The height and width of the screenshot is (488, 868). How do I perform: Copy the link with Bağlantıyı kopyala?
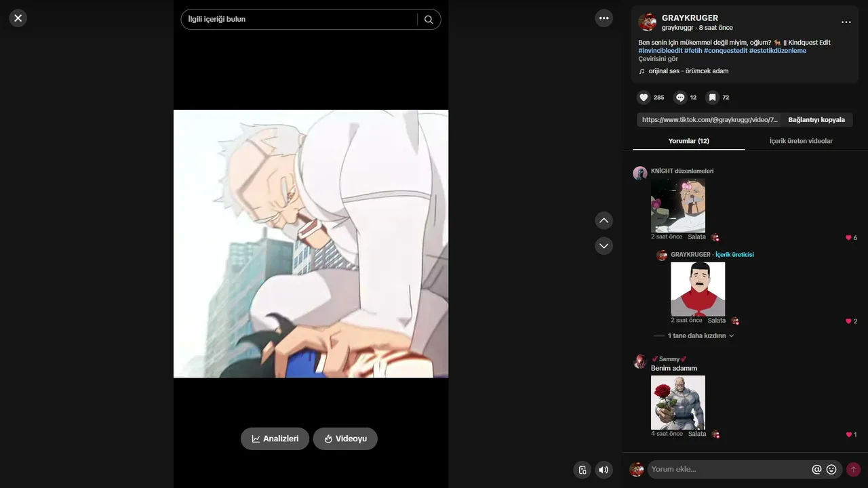(x=816, y=120)
